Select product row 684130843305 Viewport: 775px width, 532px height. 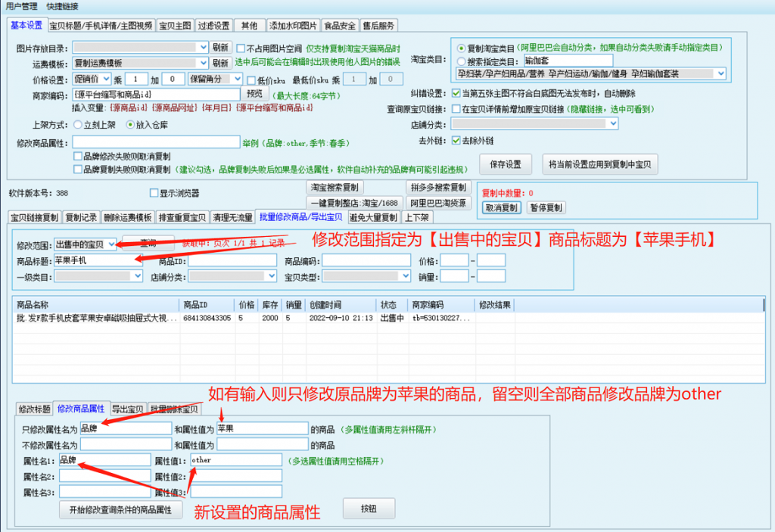click(x=388, y=318)
